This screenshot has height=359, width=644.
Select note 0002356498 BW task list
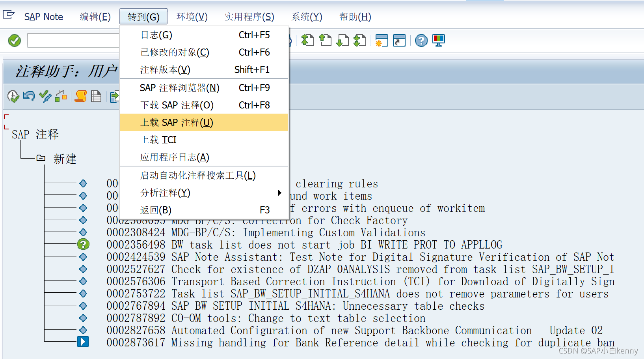[x=305, y=245]
